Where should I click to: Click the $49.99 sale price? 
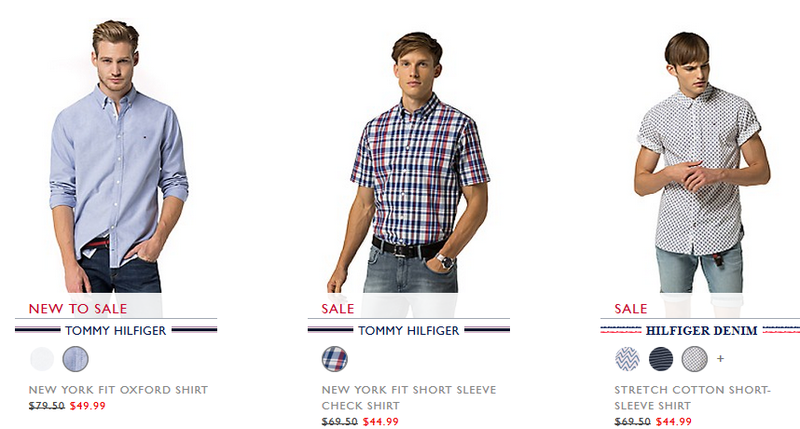(88, 406)
